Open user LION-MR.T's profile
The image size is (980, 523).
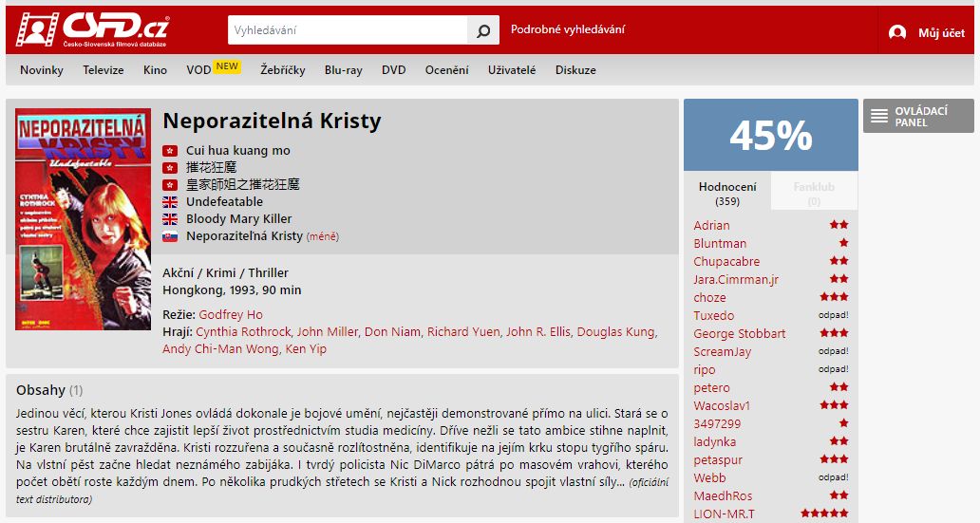tap(724, 514)
